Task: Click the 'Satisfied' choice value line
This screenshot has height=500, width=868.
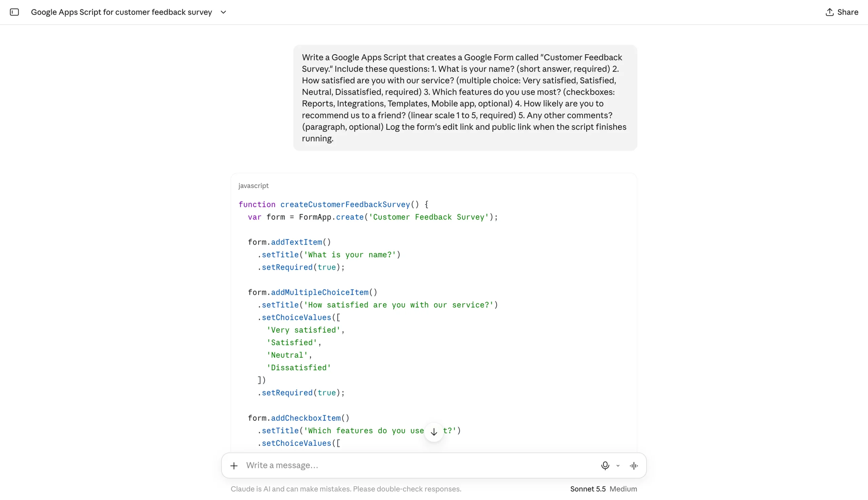Action: coord(292,343)
